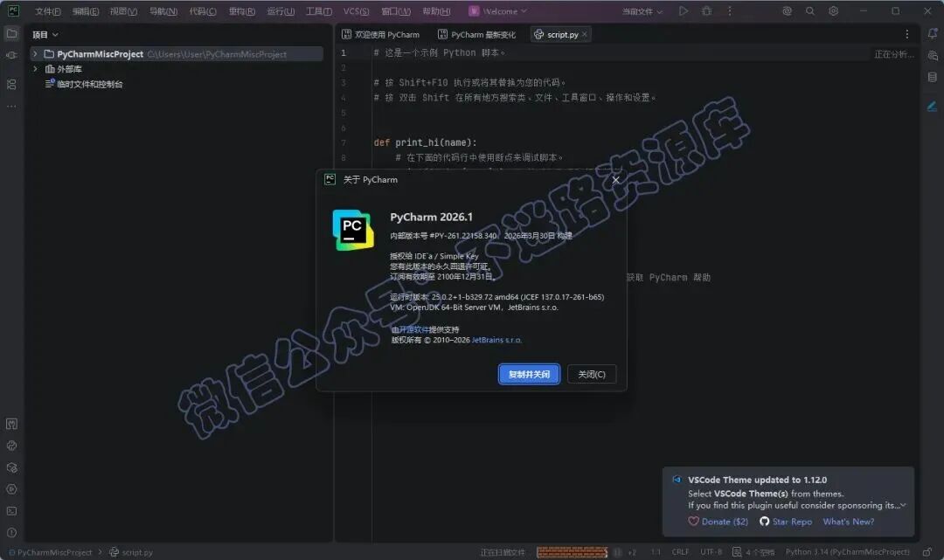Expand the 外部库 tree node

[35, 68]
